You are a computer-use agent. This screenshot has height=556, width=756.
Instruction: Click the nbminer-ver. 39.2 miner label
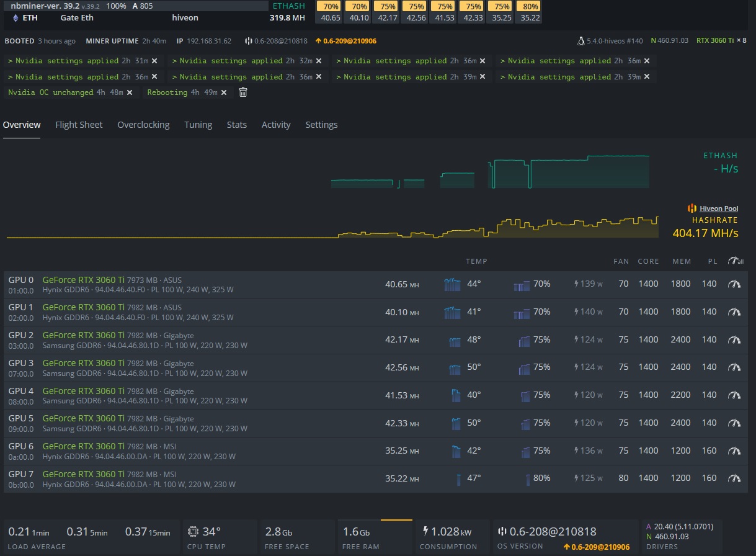pos(45,6)
